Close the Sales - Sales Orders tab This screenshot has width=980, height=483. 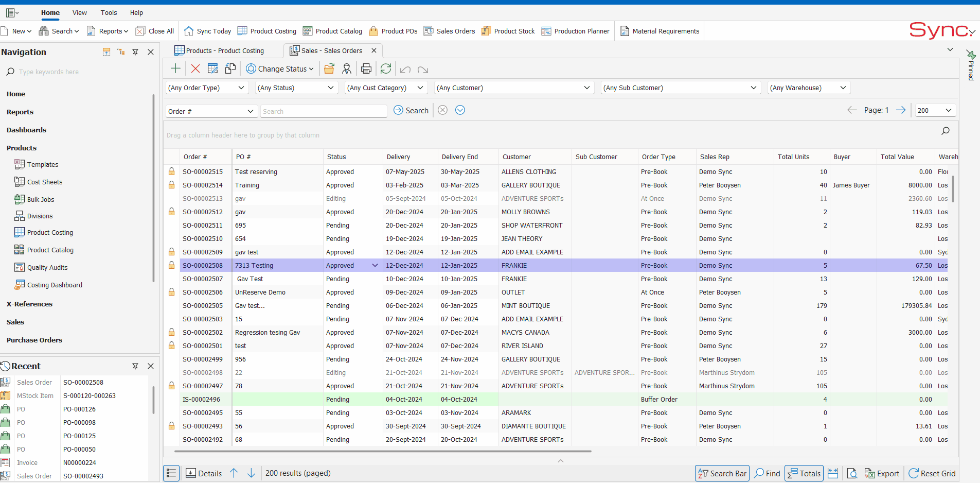click(x=374, y=50)
